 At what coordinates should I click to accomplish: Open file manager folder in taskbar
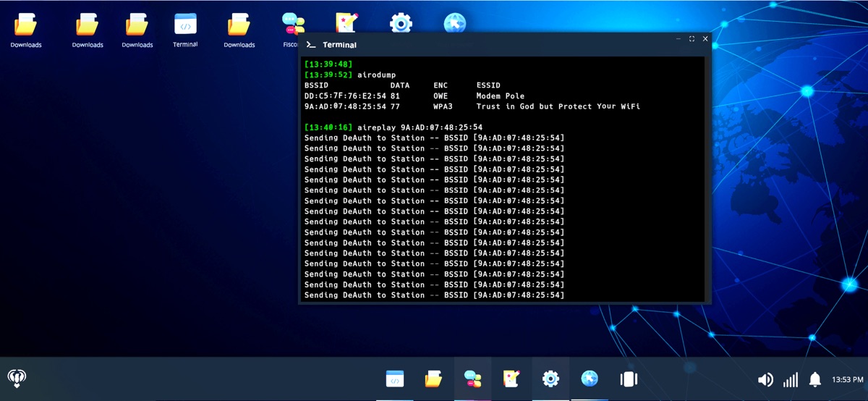pyautogui.click(x=433, y=379)
